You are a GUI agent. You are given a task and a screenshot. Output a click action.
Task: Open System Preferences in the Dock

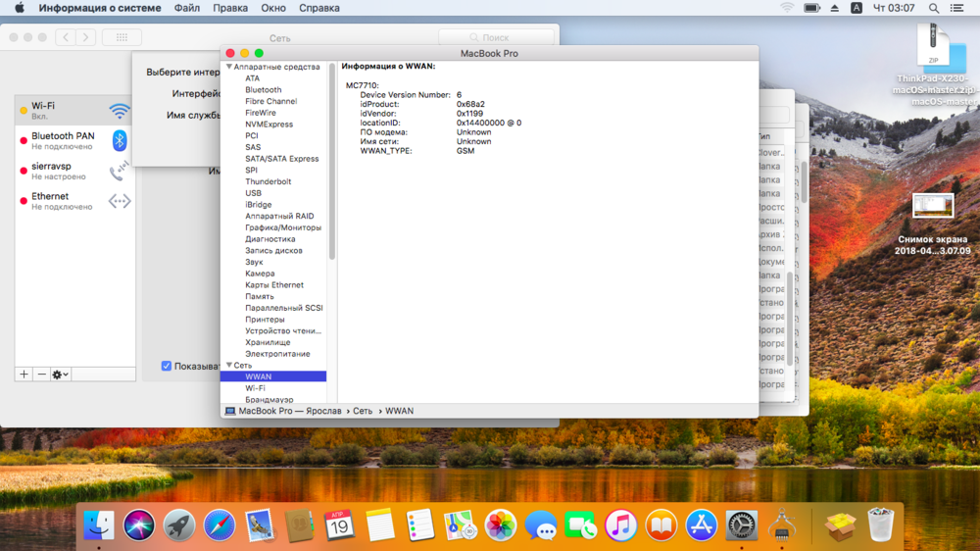pyautogui.click(x=742, y=526)
